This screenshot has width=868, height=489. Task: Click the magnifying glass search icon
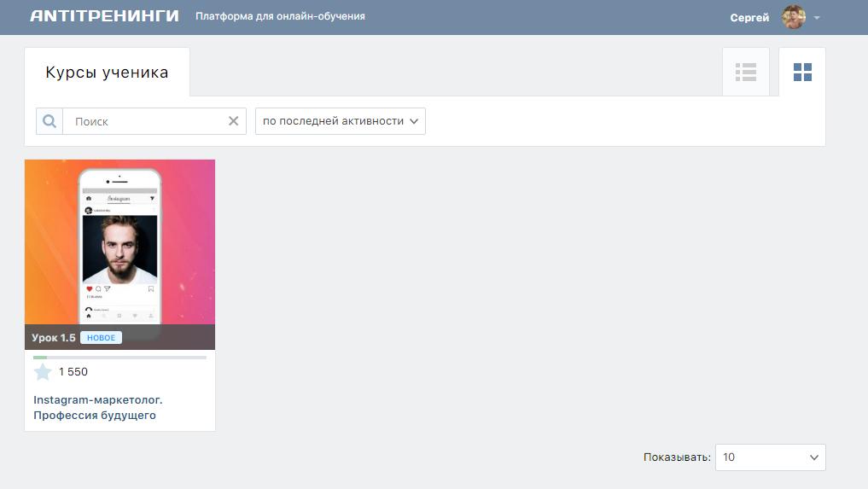(x=50, y=121)
